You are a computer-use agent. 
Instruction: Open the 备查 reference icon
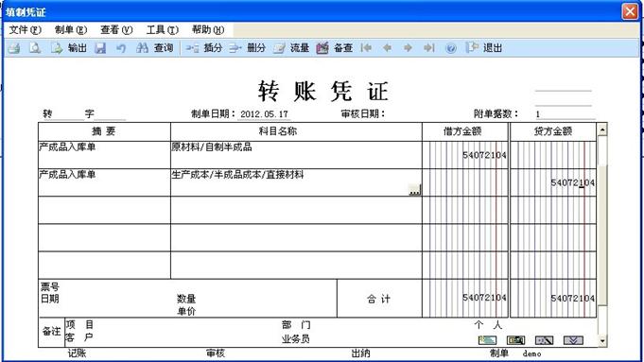(335, 48)
